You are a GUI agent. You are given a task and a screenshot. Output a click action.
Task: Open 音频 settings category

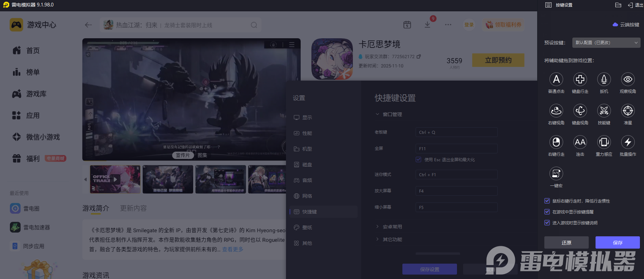(x=324, y=180)
